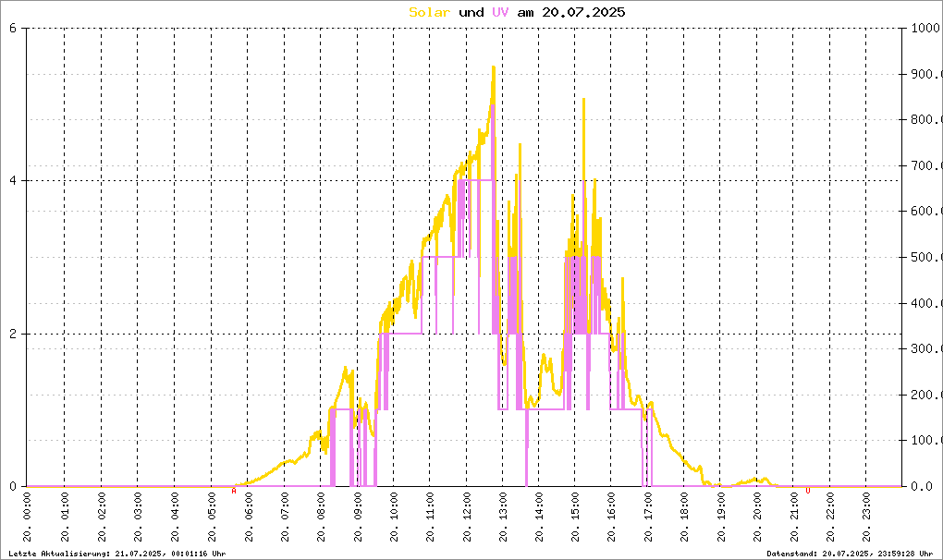
Task: Click the time label "20. 03:00"
Action: (138, 517)
